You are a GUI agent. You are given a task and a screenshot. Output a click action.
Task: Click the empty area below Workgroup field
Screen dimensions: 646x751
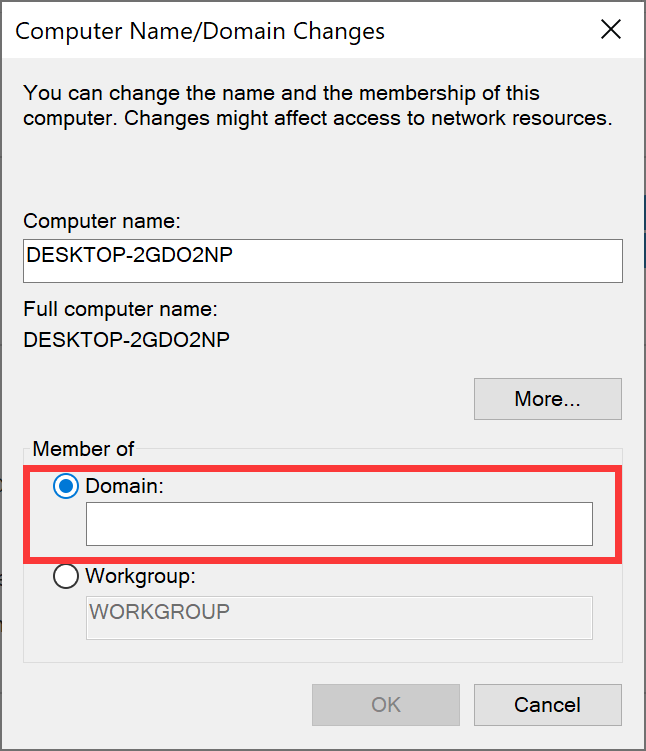click(323, 651)
